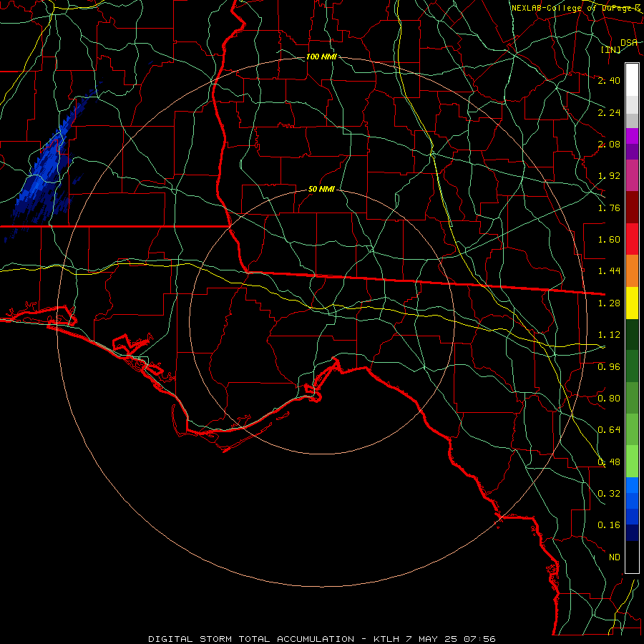The height and width of the screenshot is (644, 644).
Task: Pick the bright red legend swatch near 1.60
Action: point(632,239)
